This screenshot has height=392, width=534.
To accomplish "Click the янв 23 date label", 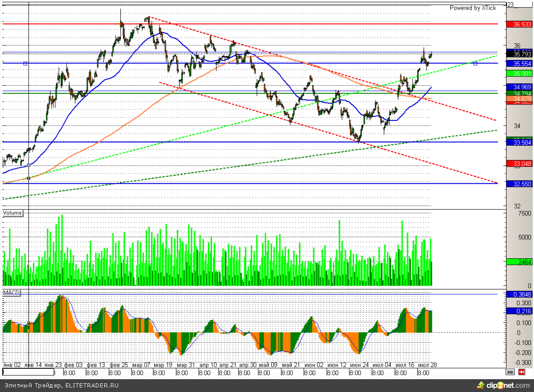I will pyautogui.click(x=53, y=365).
